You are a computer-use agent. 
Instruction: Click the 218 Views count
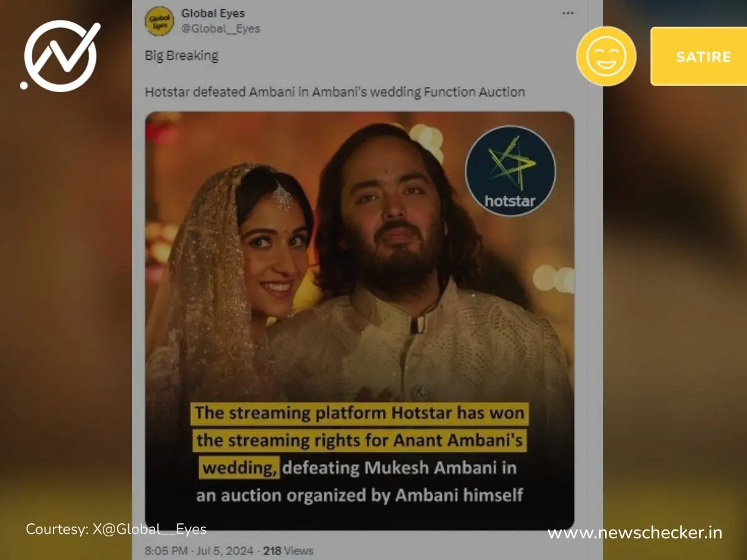[288, 551]
